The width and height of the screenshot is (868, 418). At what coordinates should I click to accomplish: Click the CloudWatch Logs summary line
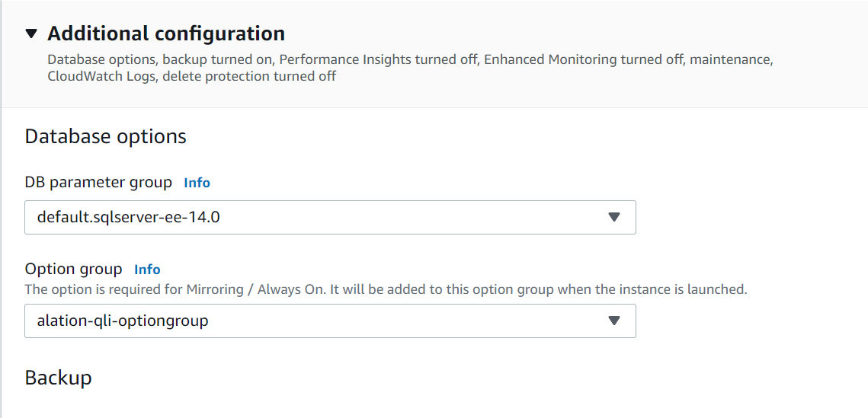(x=191, y=76)
